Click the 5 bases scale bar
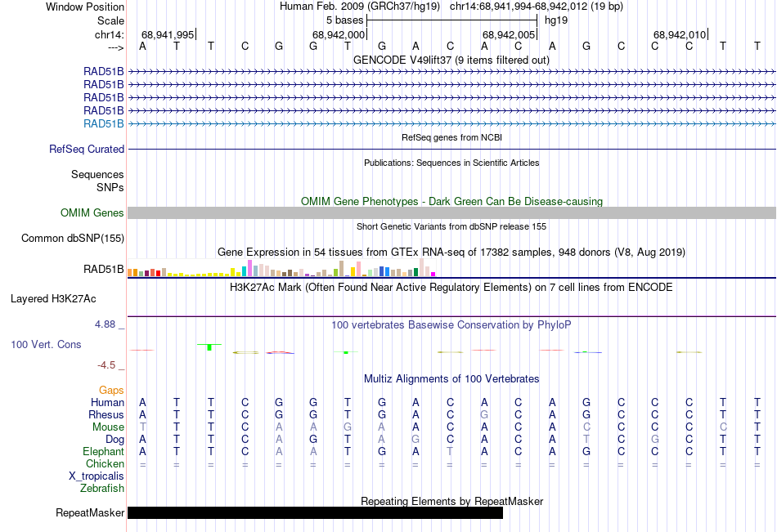The height and width of the screenshot is (532, 777). pos(451,20)
